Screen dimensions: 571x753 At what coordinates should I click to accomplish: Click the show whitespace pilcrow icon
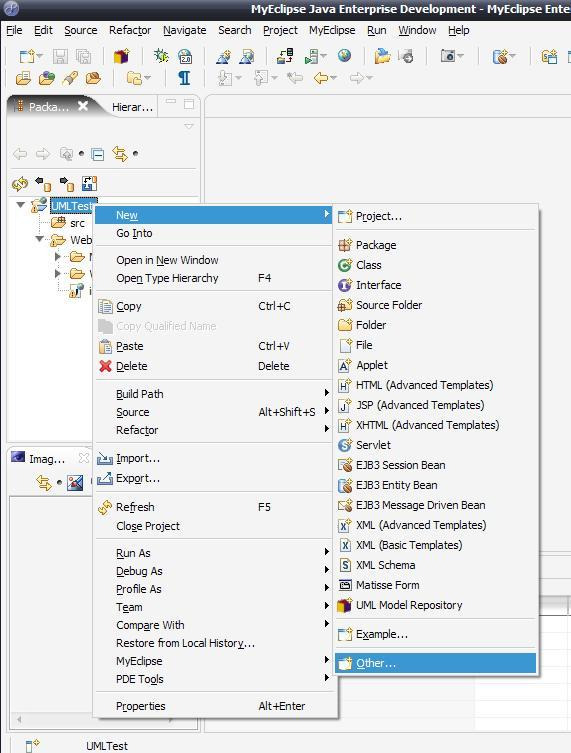tap(184, 78)
